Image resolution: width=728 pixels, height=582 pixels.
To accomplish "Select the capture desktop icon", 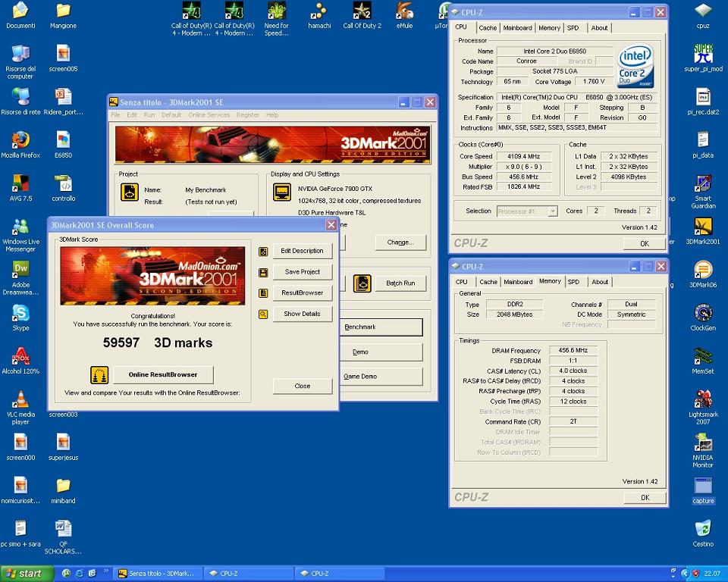I will pos(703,490).
